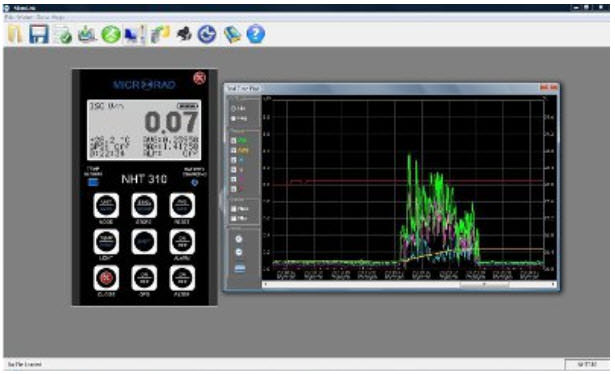
Task: Click the monitor with exclamation mark icon
Action: tap(135, 34)
